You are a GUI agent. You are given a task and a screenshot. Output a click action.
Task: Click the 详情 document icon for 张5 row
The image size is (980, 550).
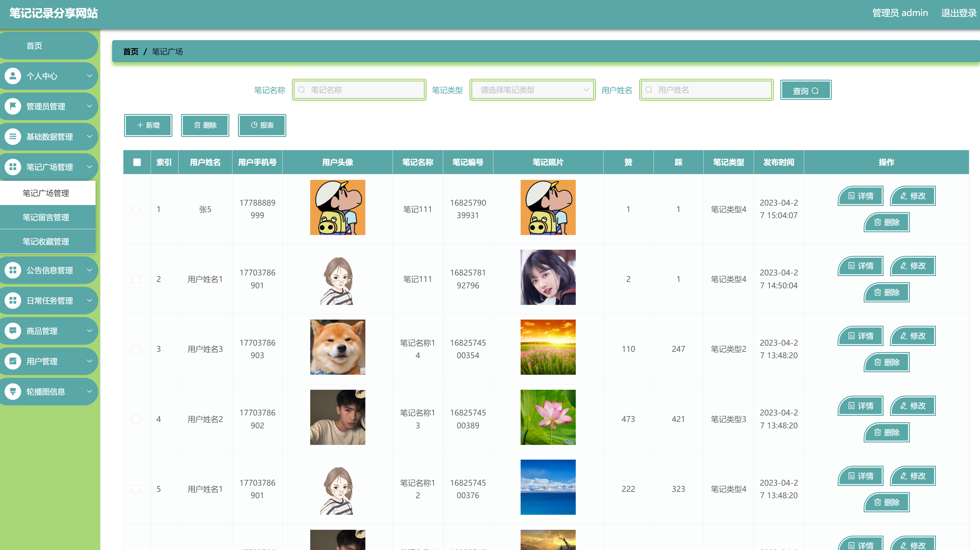tap(851, 196)
